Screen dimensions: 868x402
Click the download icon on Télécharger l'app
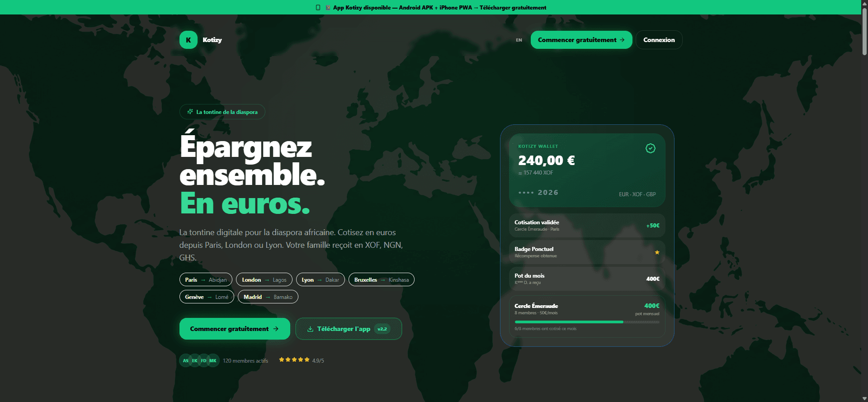click(310, 329)
